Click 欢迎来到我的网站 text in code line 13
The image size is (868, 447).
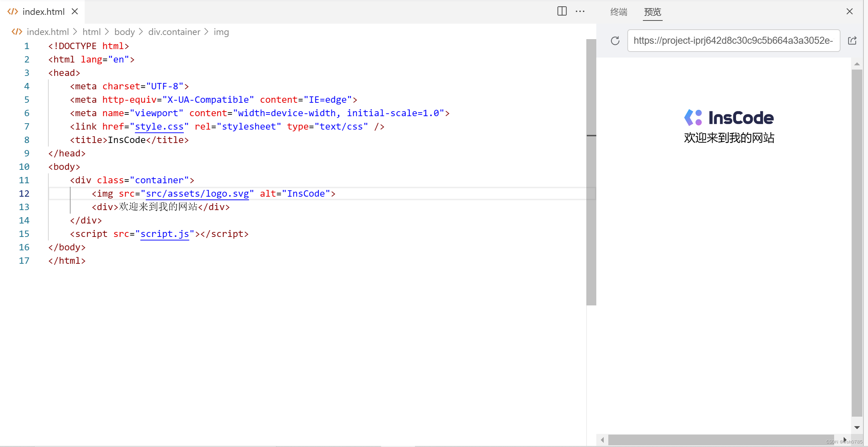(158, 207)
